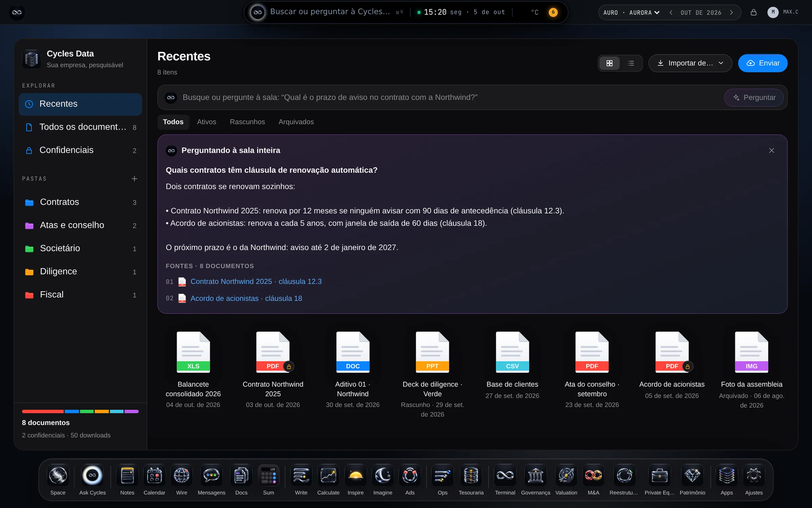
Task: Open the Wire dock app
Action: 182,479
